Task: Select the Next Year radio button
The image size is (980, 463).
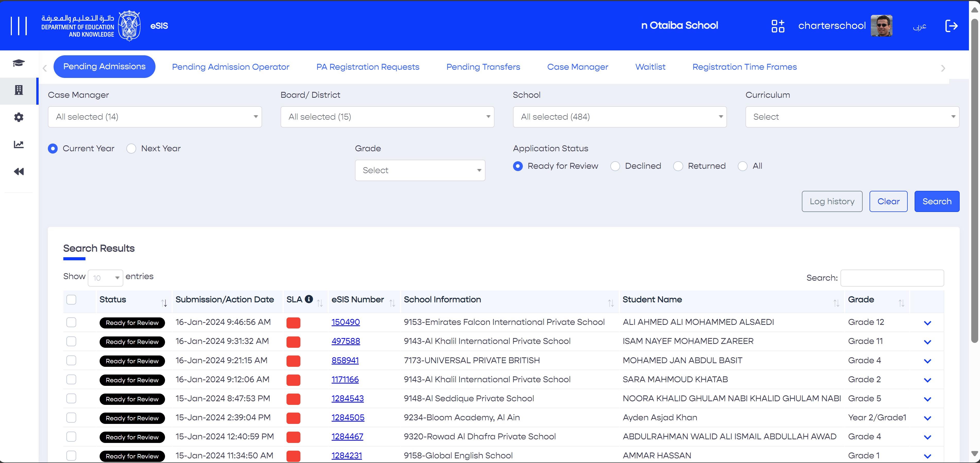Action: (x=131, y=149)
